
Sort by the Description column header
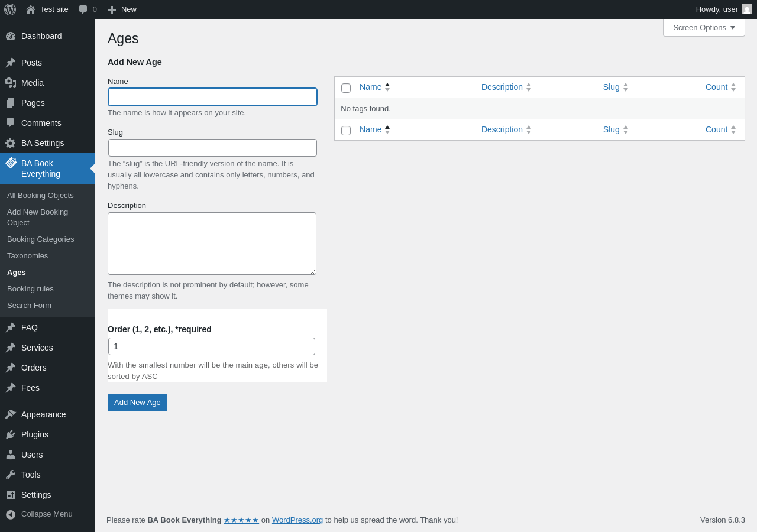502,87
